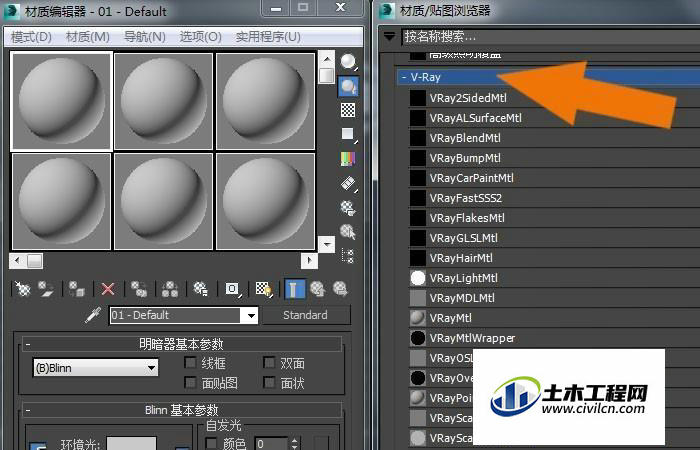Open the 01 - Default name dropdown

pos(251,316)
